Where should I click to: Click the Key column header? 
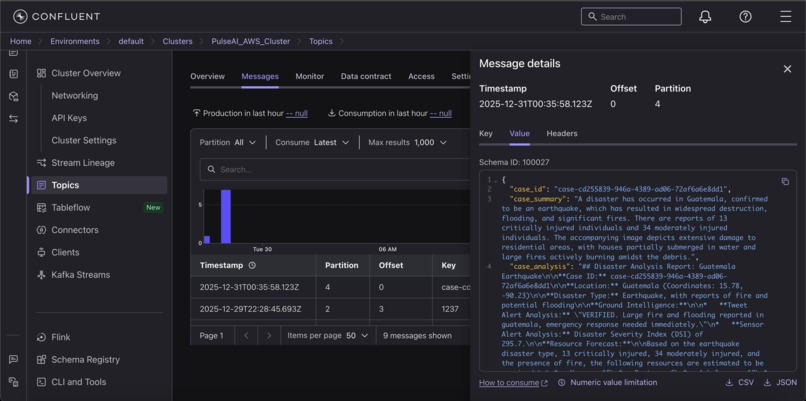tap(448, 265)
